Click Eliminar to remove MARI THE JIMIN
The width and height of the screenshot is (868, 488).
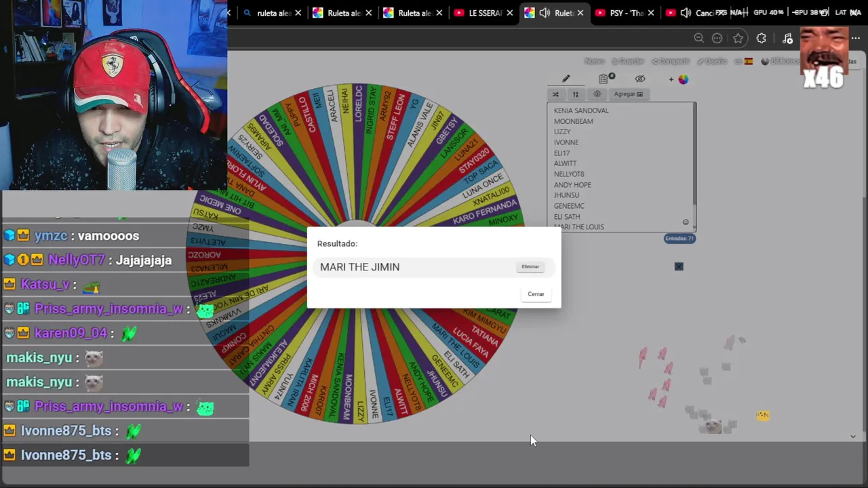(530, 267)
